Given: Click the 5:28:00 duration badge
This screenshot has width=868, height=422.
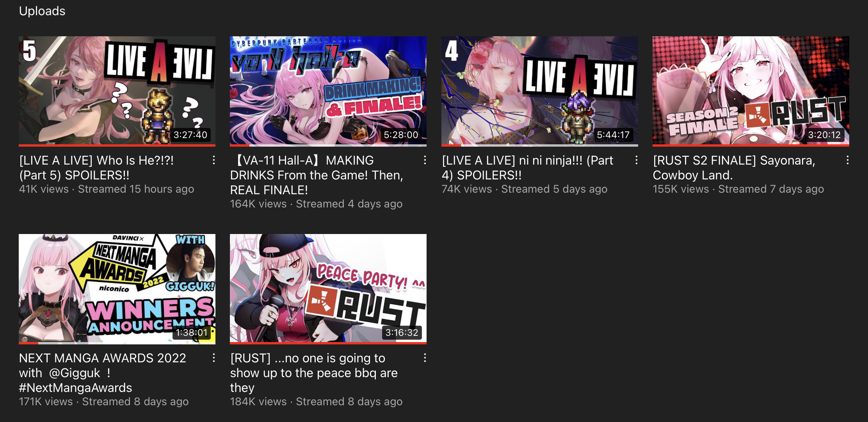Looking at the screenshot, I should (x=401, y=135).
